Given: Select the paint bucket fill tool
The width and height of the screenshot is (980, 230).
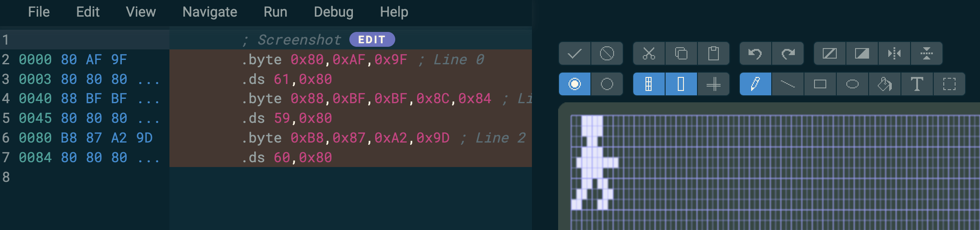Looking at the screenshot, I should coord(885,84).
